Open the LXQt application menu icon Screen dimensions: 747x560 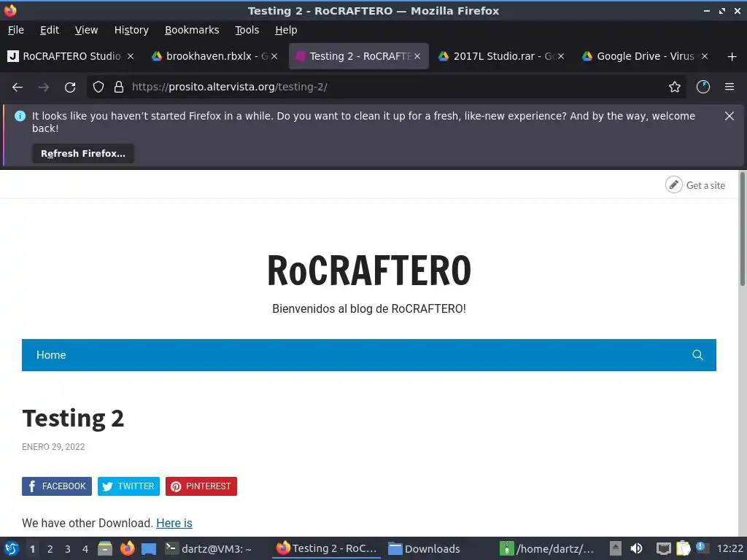tap(12, 548)
